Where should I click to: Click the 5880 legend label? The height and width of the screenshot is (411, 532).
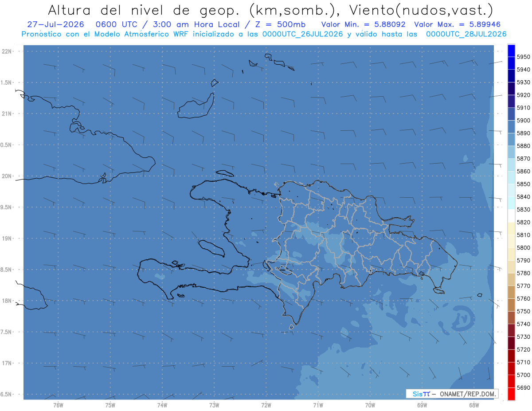(523, 145)
